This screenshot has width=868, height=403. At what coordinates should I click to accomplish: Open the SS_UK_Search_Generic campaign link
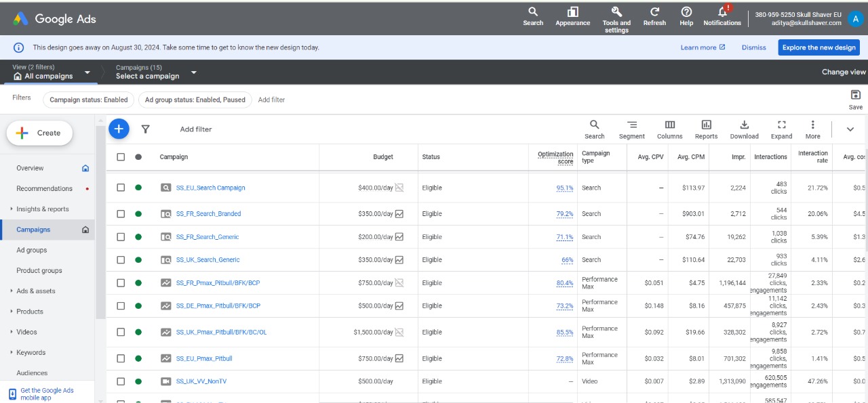point(208,260)
